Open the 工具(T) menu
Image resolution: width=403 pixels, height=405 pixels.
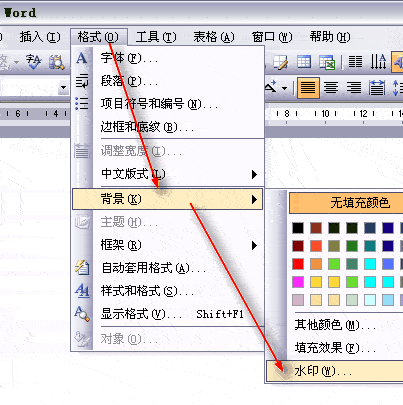156,37
